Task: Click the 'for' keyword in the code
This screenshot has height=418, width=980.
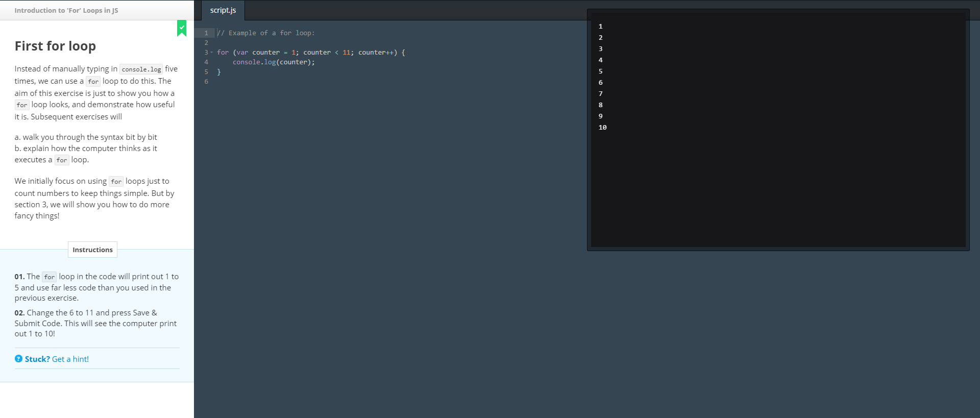Action: pos(223,52)
